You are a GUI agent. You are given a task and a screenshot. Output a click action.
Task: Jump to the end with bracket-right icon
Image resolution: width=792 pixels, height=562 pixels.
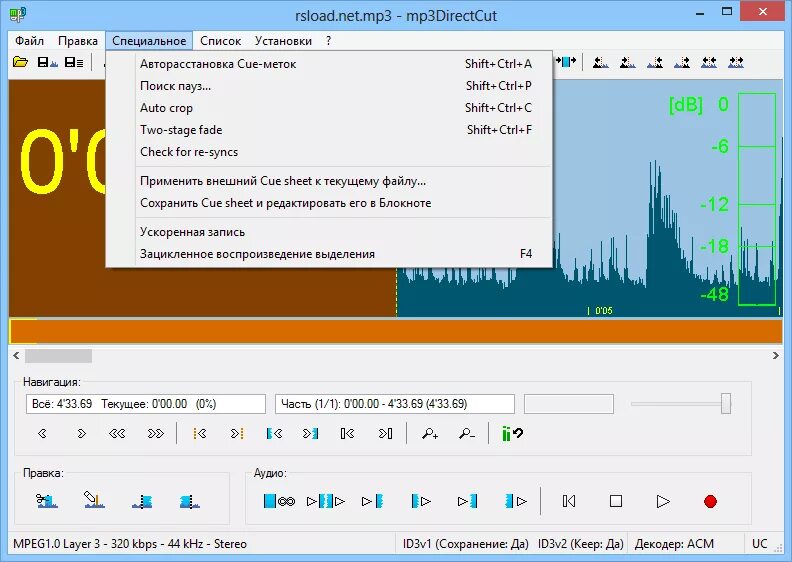coord(385,433)
